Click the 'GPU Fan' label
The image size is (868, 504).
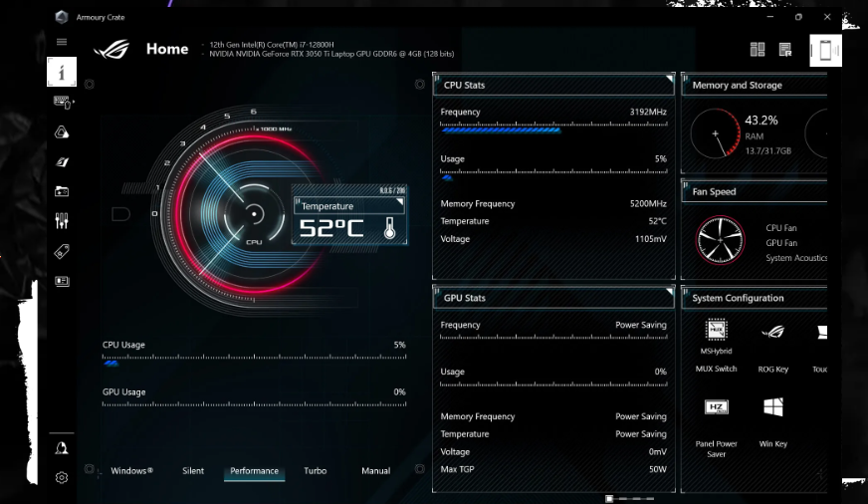[x=781, y=243]
